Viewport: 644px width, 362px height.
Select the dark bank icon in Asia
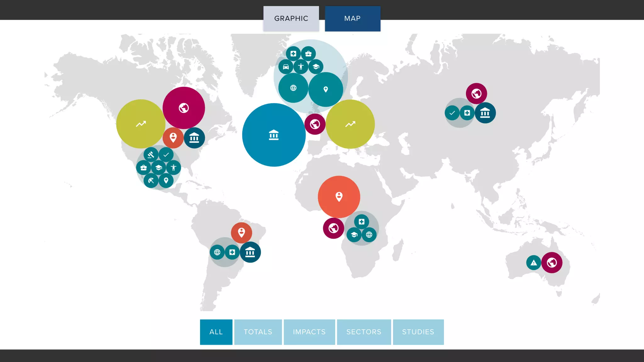485,113
